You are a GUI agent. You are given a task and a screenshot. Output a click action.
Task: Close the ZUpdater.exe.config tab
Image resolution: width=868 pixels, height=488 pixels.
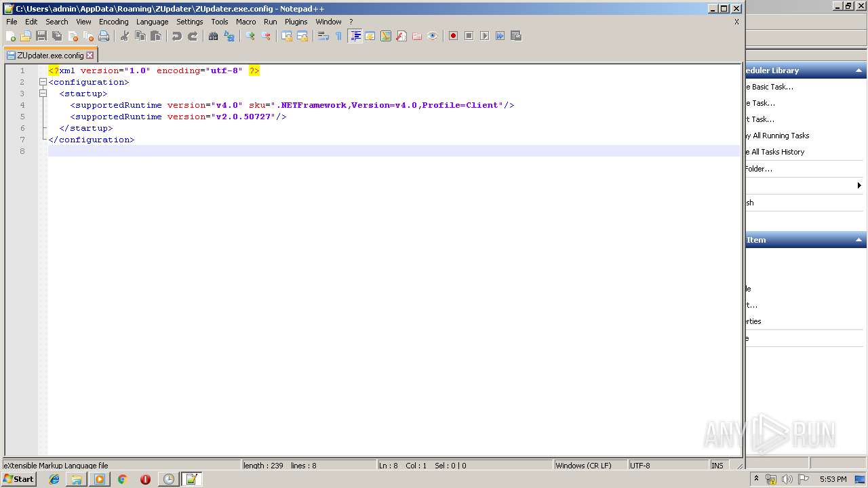click(90, 56)
